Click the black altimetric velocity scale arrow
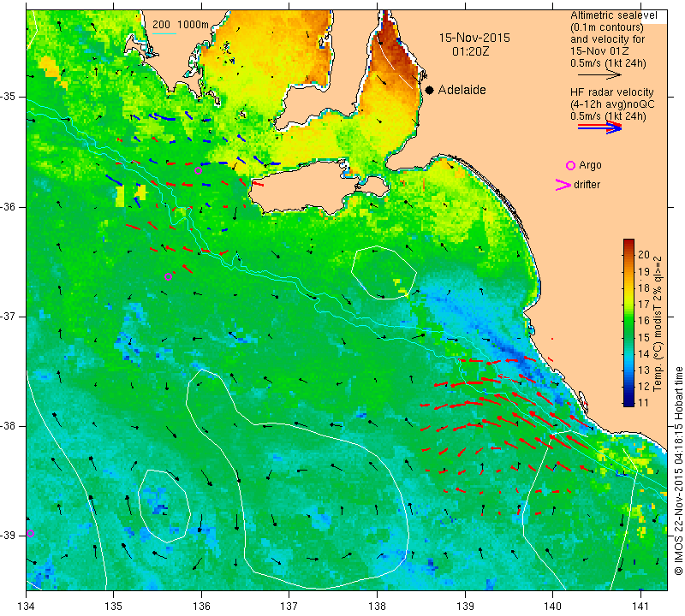 click(x=600, y=75)
